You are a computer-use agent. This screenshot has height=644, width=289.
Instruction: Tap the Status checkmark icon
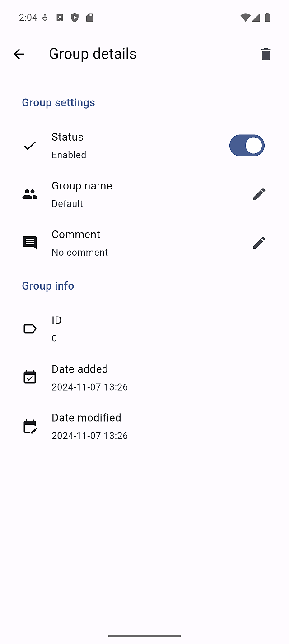coord(30,146)
